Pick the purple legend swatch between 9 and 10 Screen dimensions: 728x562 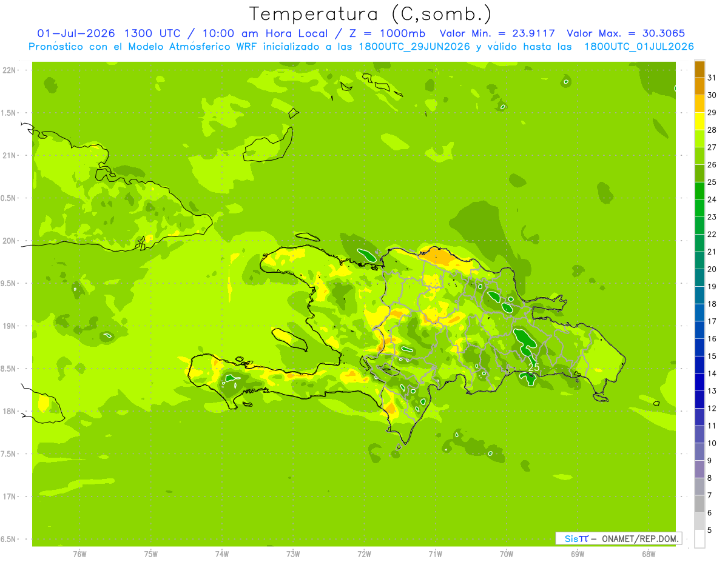pos(699,452)
